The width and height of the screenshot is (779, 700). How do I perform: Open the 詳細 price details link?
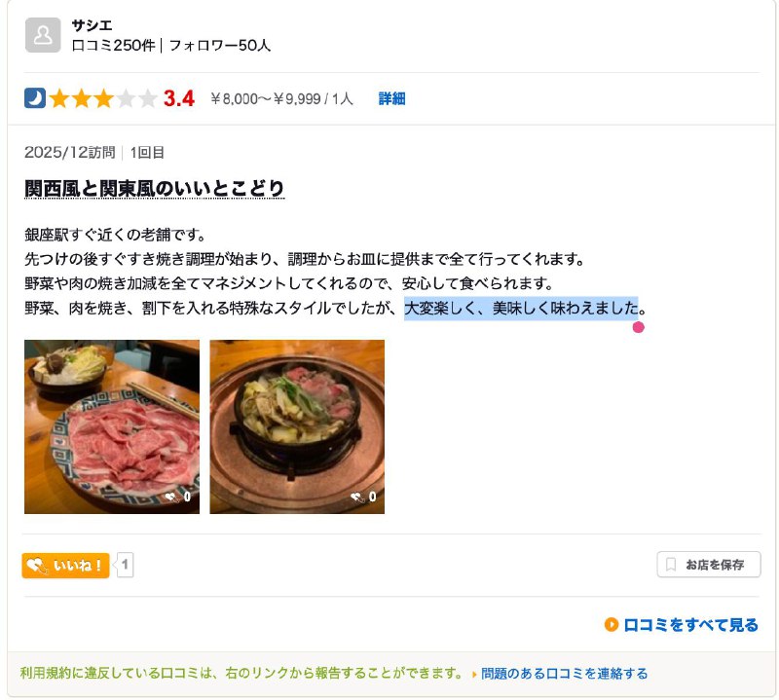tap(389, 98)
